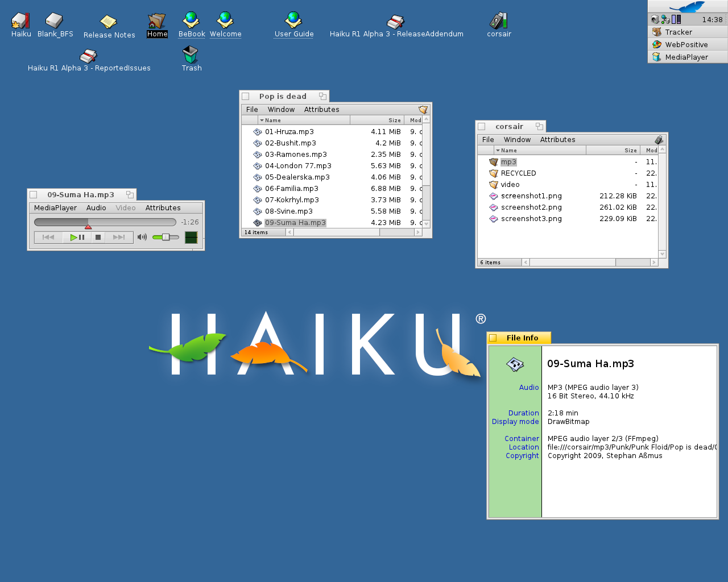Mute audio with MediaPlayer speaker icon
The width and height of the screenshot is (728, 582).
pyautogui.click(x=142, y=237)
